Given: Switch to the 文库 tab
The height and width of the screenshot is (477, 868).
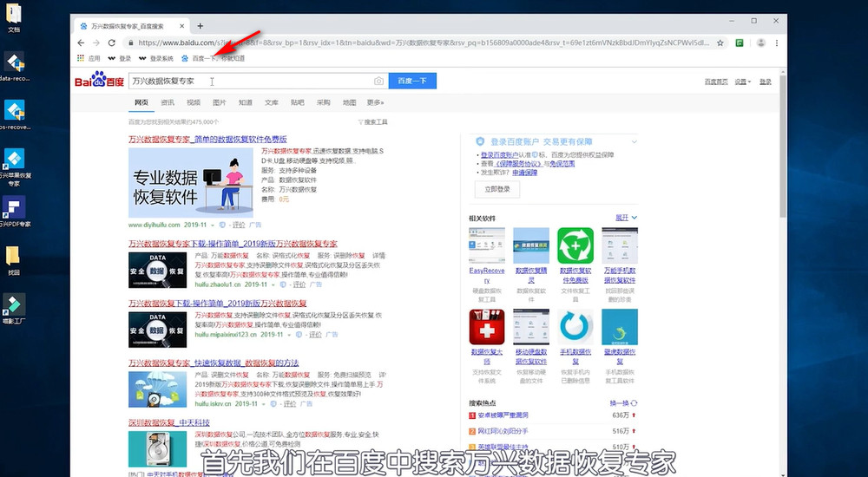Looking at the screenshot, I should [x=271, y=102].
